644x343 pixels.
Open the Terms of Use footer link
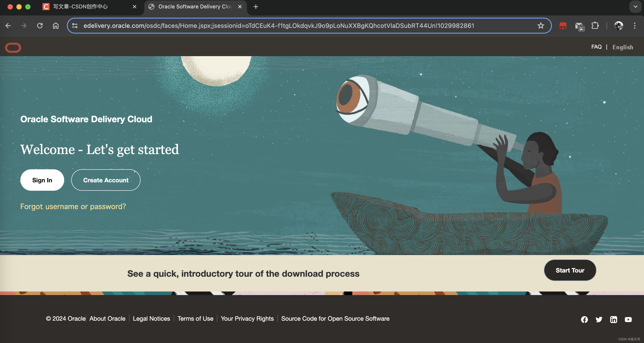pos(195,318)
